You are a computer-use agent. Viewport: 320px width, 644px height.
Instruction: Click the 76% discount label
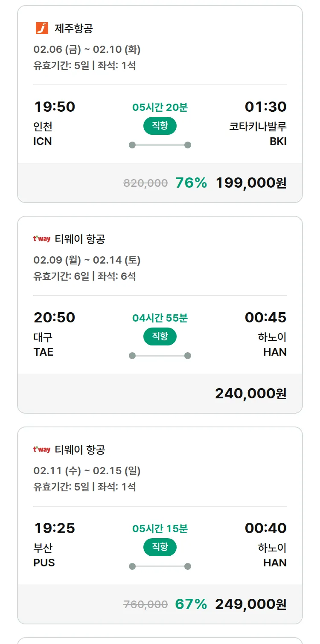[x=191, y=183]
